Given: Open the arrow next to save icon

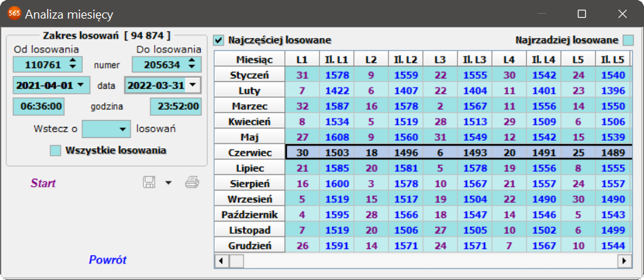Looking at the screenshot, I should tap(168, 183).
